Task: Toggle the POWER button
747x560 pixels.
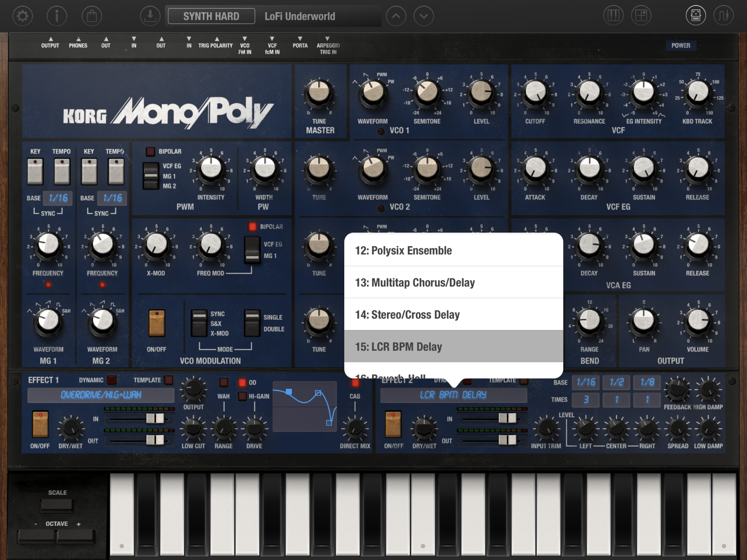Action: pyautogui.click(x=681, y=46)
